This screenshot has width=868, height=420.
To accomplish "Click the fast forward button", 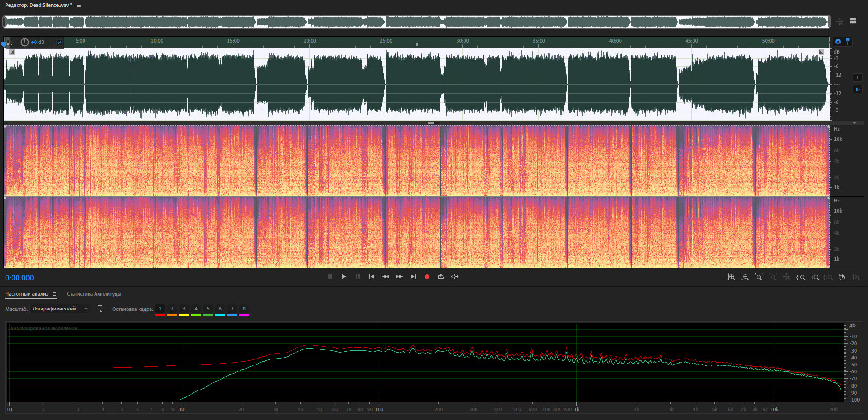I will (x=399, y=277).
